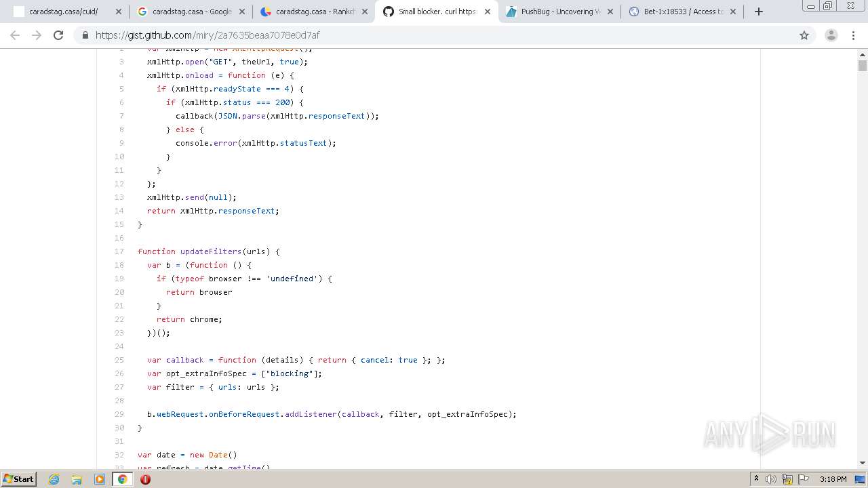The image size is (868, 488).
Task: Click 'readyState' on line 5
Action: pyautogui.click(x=237, y=89)
